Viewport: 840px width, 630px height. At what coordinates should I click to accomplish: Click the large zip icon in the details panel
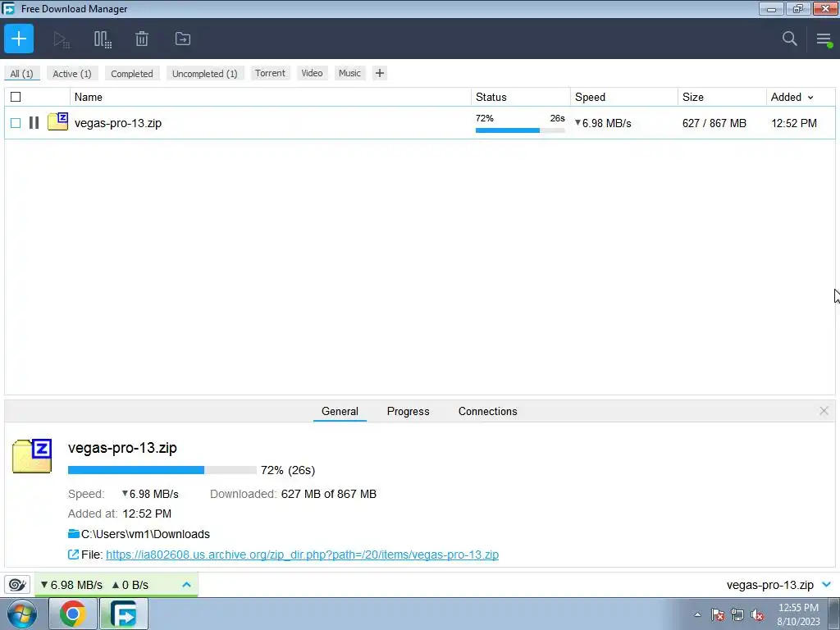tap(32, 456)
